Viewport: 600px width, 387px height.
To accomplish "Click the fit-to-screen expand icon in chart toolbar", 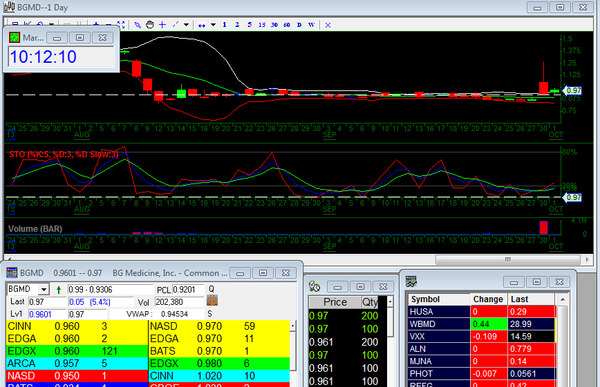I will pyautogui.click(x=121, y=24).
